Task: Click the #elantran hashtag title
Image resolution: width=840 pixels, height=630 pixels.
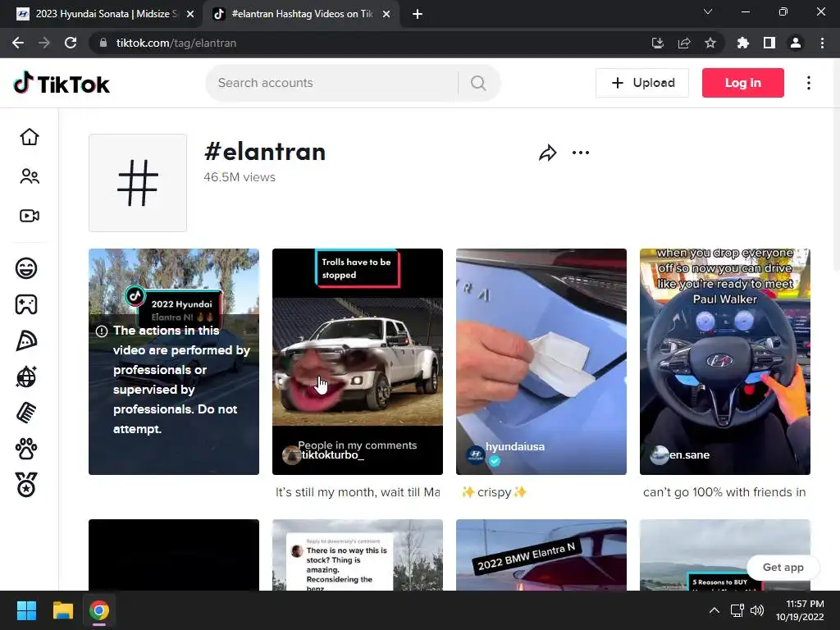Action: click(265, 152)
